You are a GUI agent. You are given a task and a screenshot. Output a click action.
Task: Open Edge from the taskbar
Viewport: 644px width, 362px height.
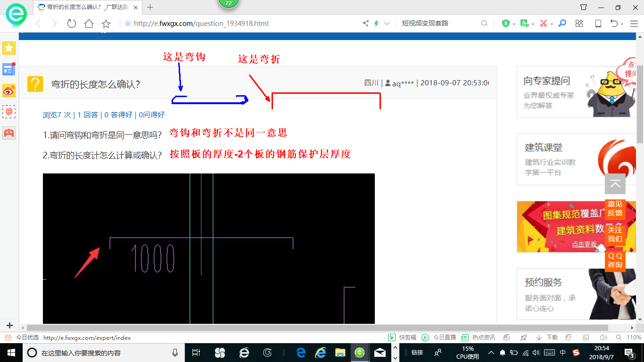pyautogui.click(x=301, y=353)
